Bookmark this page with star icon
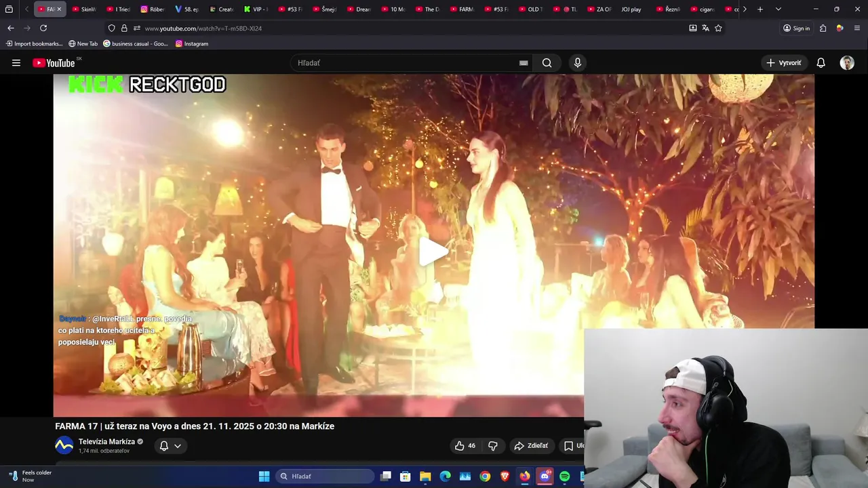 click(718, 28)
